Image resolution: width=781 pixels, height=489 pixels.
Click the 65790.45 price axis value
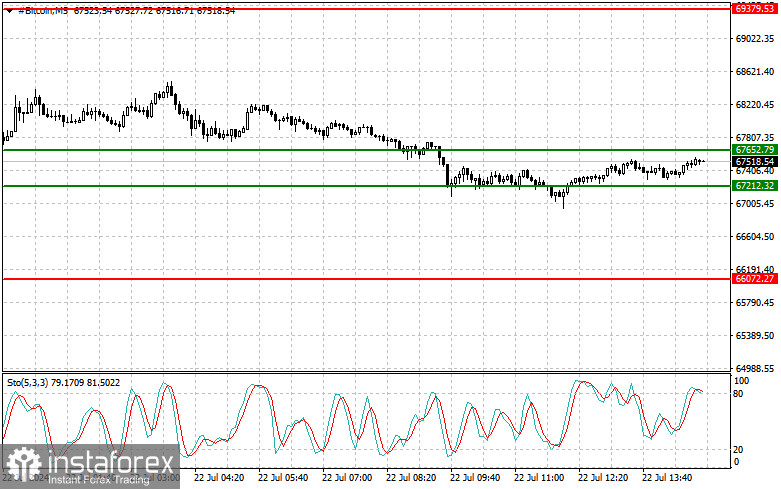pyautogui.click(x=755, y=302)
